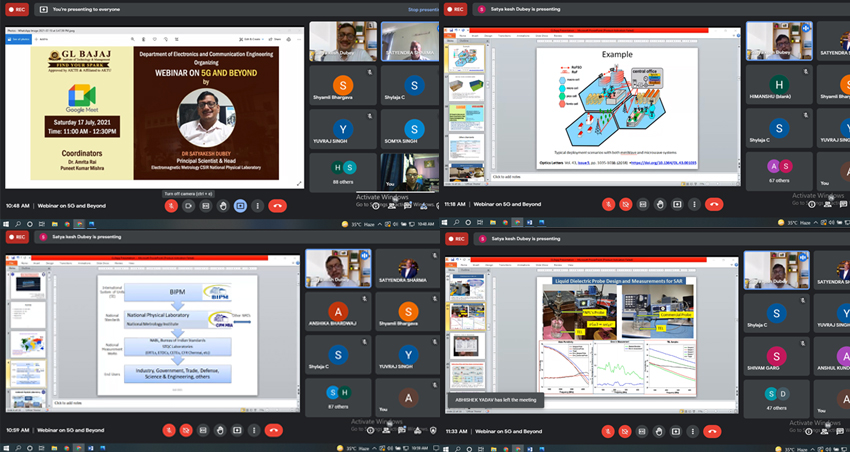Open the 88 others participant tile
This screenshot has height=452, width=850.
pos(343,172)
